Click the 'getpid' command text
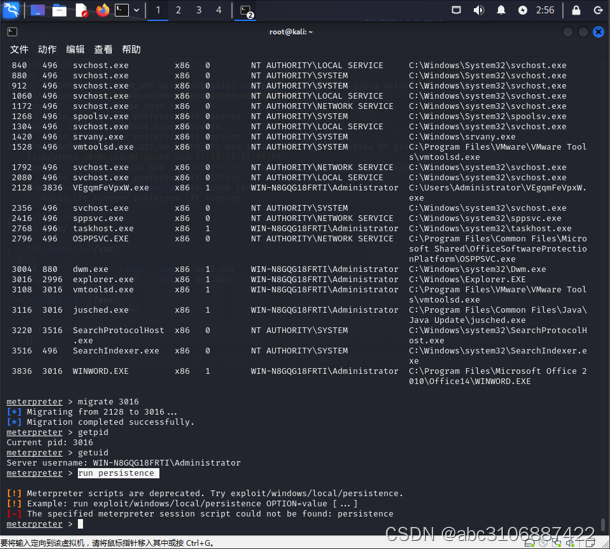 (93, 433)
